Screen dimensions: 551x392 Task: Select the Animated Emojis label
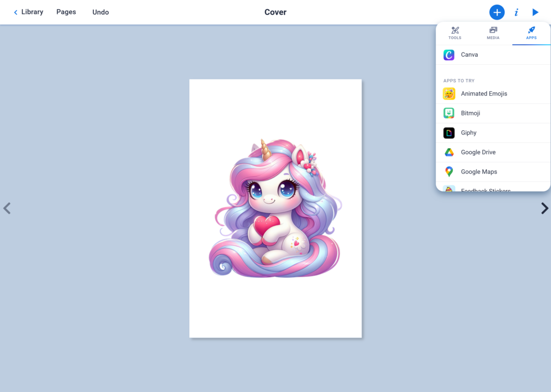(x=484, y=93)
